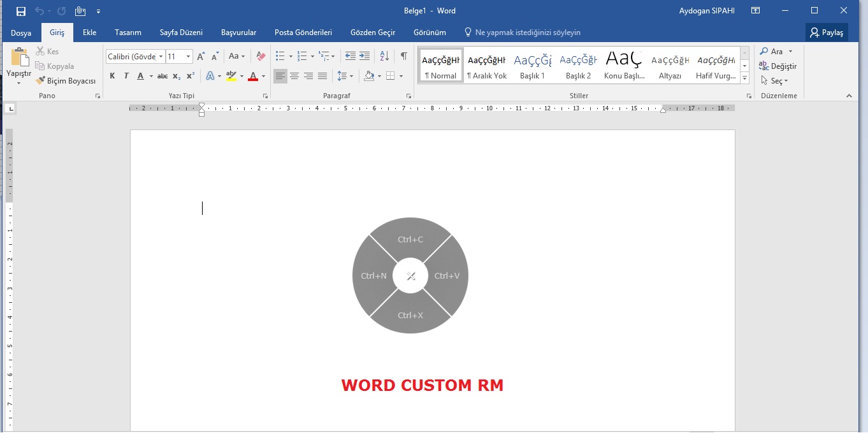This screenshot has width=868, height=433.
Task: Apply the Aralık Yok style
Action: pos(487,65)
